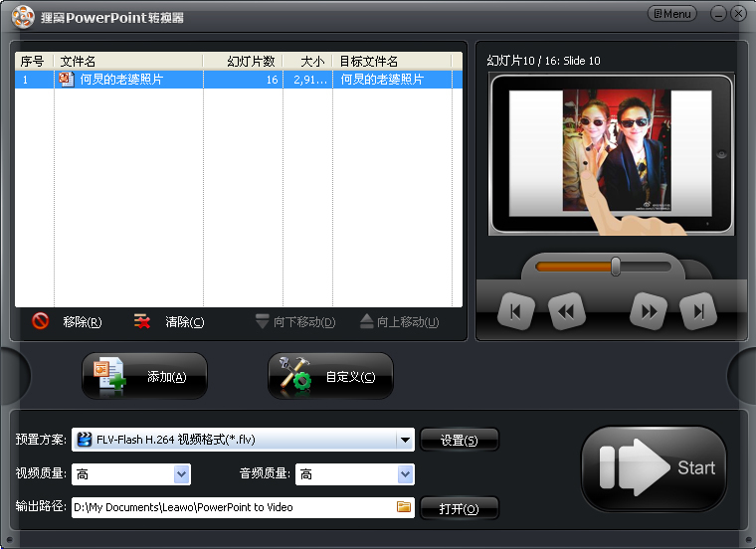Viewport: 756px width, 549px height.
Task: Expand the 视频质量 video quality dropdown
Action: [181, 474]
